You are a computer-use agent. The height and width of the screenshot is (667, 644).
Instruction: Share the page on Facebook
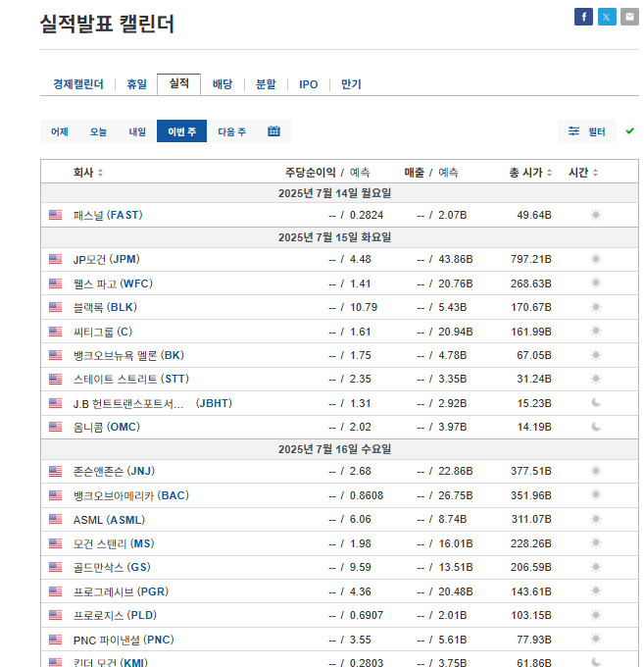click(x=583, y=17)
